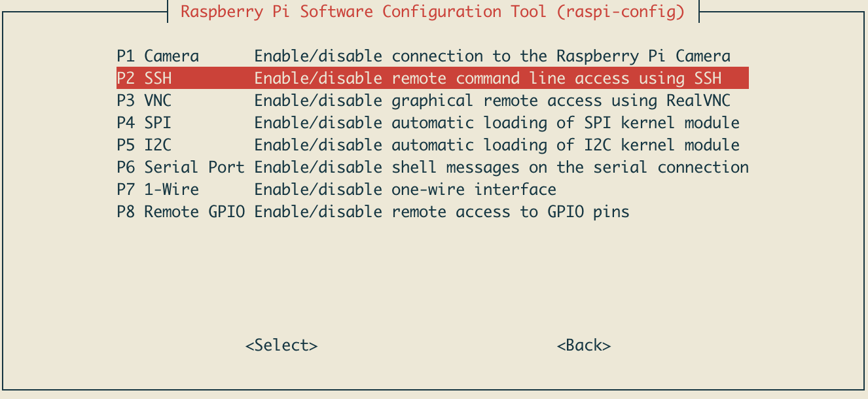Click the GPIO pins remote access description

442,212
